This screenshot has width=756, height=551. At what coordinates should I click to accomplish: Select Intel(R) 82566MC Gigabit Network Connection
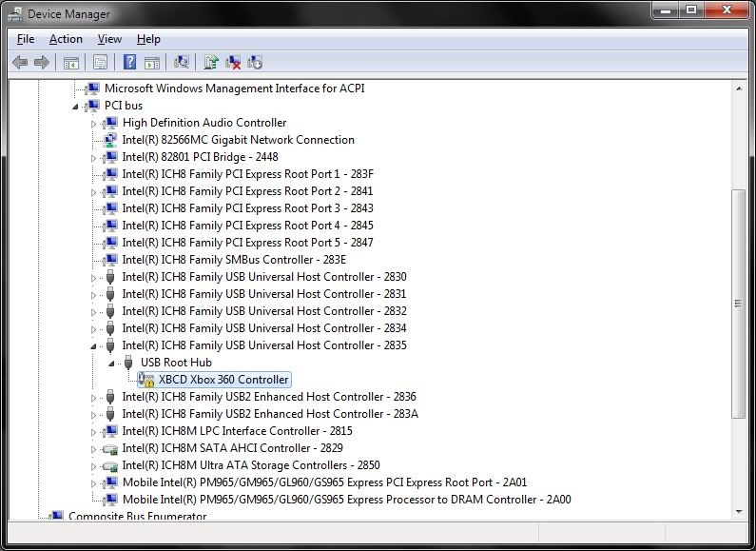point(238,140)
